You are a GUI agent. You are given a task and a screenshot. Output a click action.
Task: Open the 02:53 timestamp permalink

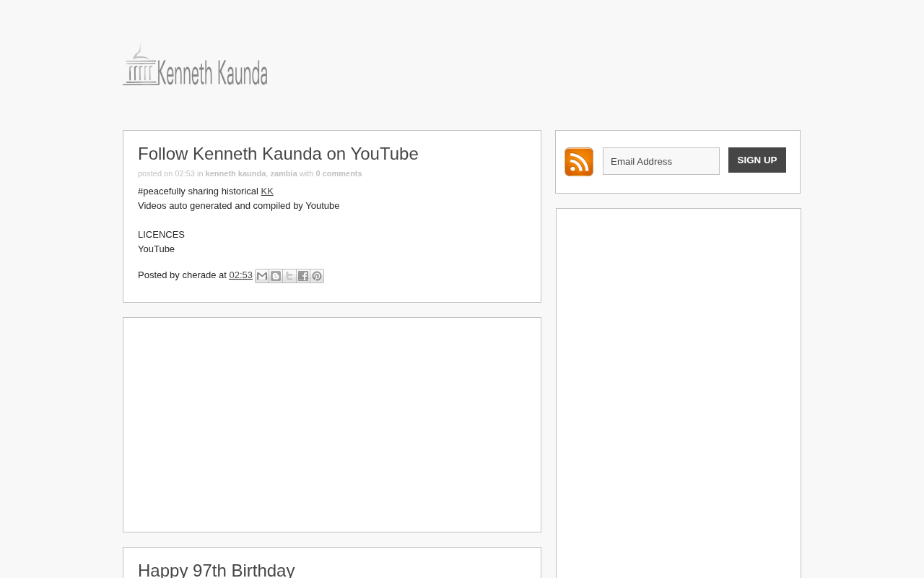pyautogui.click(x=240, y=275)
